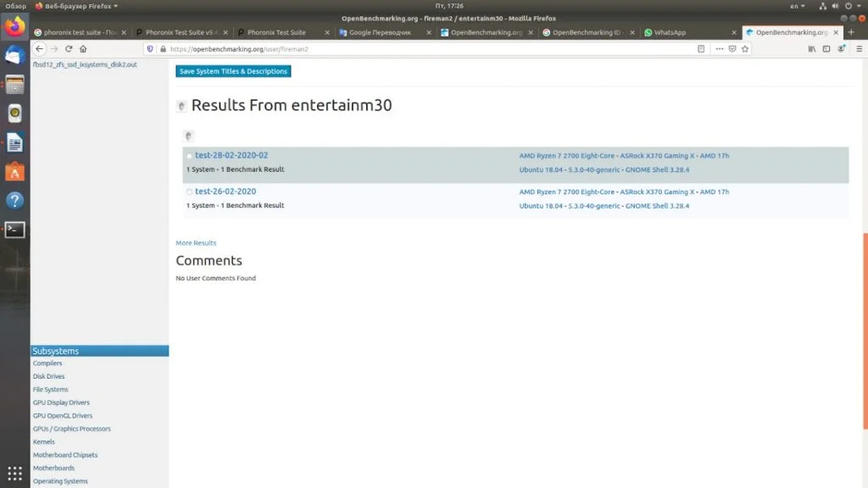Open test-26-02-2020 result link
Image resolution: width=868 pixels, height=488 pixels.
tap(225, 191)
